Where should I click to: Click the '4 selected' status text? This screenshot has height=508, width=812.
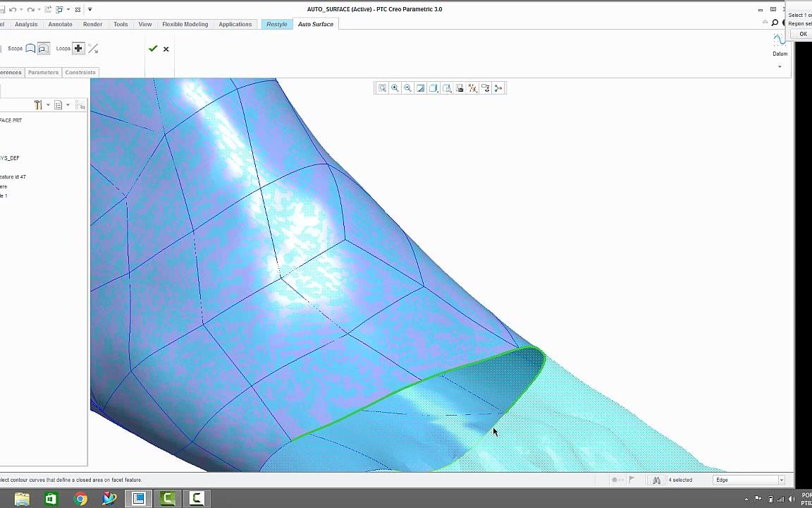pos(680,480)
